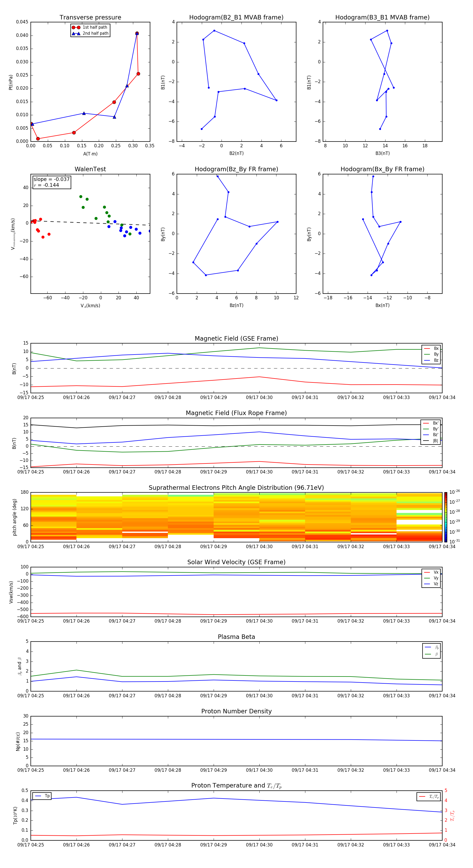Click the "Transverse pressure" plot title
This screenshot has height=868, width=473.
(x=90, y=18)
